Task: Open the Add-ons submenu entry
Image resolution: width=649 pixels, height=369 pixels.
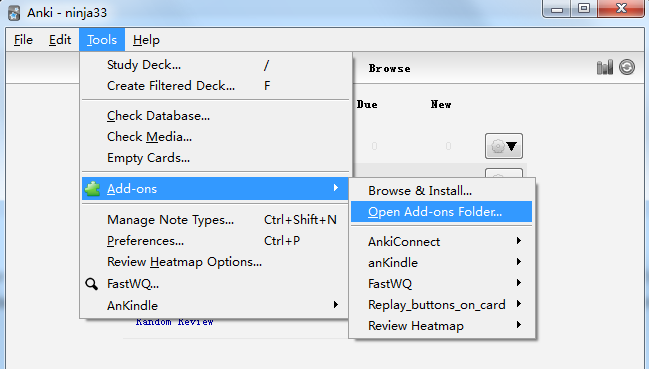Action: [215, 189]
